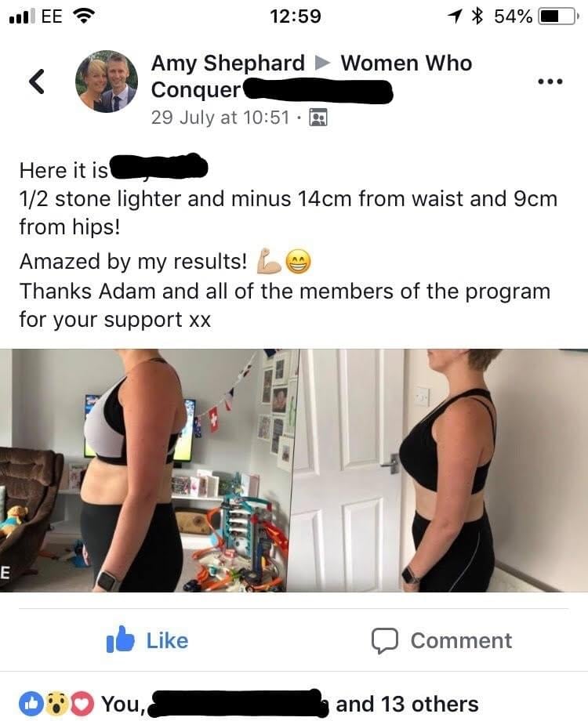Tap the 12:59 clock in status bar
588x721 pixels.
click(296, 16)
